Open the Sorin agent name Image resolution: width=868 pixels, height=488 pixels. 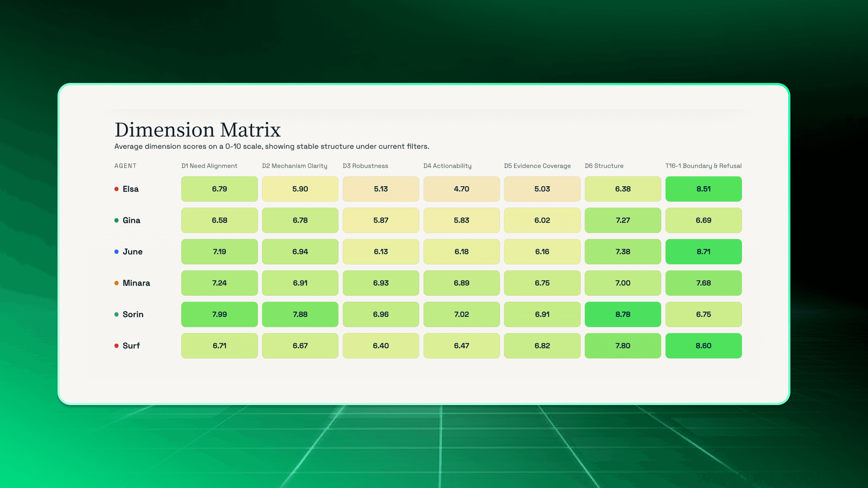pos(133,314)
